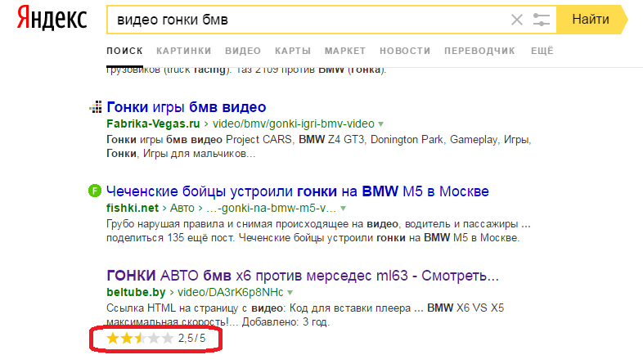Clear the search query with the X icon
Screen dimensions: 643x364
point(517,20)
